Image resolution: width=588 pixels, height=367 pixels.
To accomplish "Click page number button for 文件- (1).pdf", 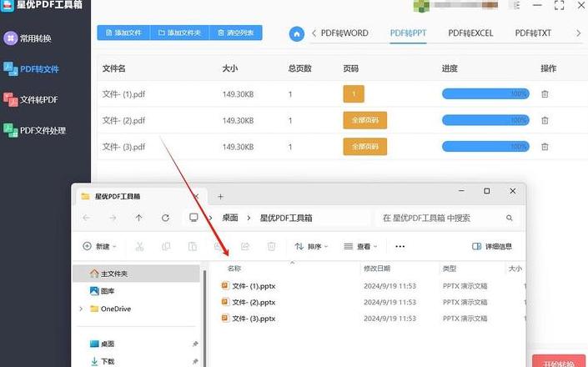I will pyautogui.click(x=354, y=93).
